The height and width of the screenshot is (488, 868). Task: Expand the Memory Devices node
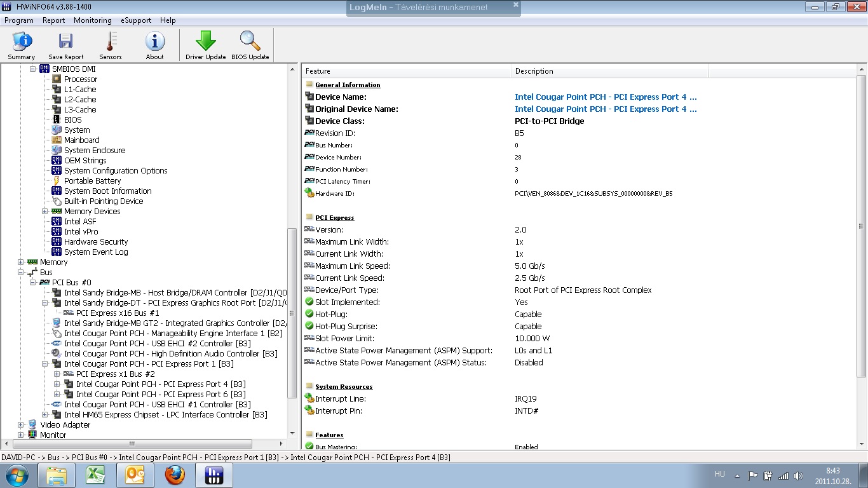(x=45, y=211)
